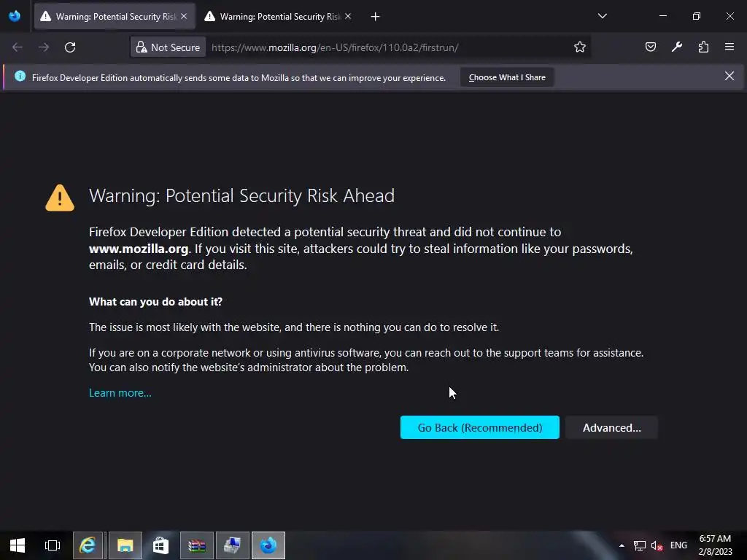Open the installer app on taskbar
The width and height of the screenshot is (747, 560).
tap(233, 545)
